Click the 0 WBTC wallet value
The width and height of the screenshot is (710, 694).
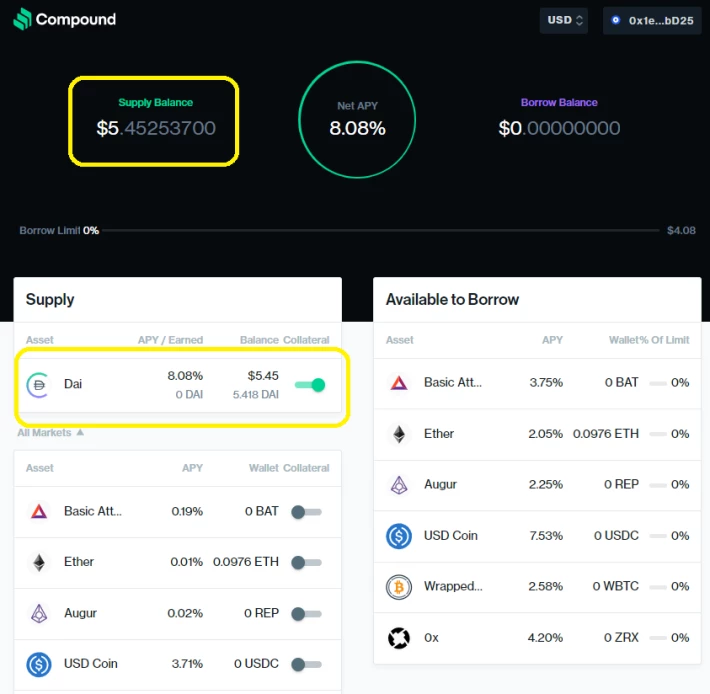coord(616,586)
